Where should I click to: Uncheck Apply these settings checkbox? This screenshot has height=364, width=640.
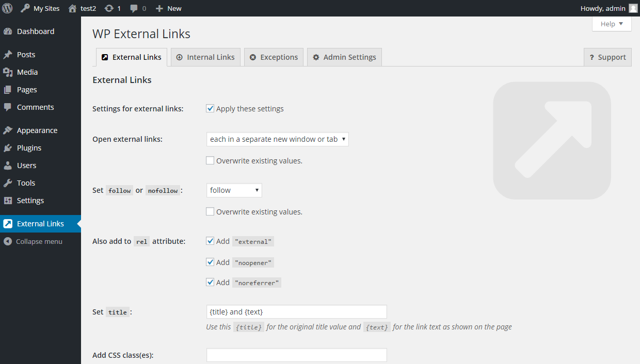tap(210, 108)
